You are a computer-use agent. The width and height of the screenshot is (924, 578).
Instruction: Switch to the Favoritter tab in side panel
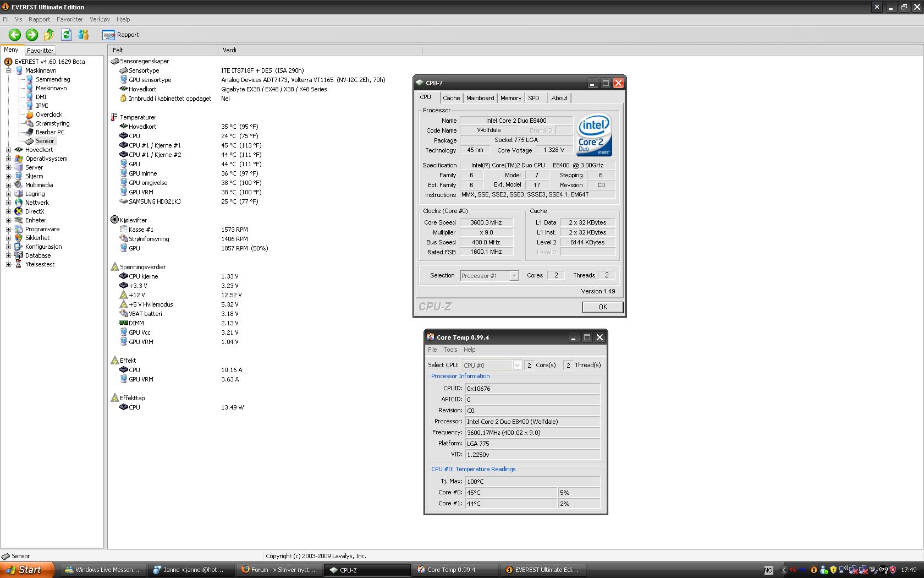coord(40,50)
